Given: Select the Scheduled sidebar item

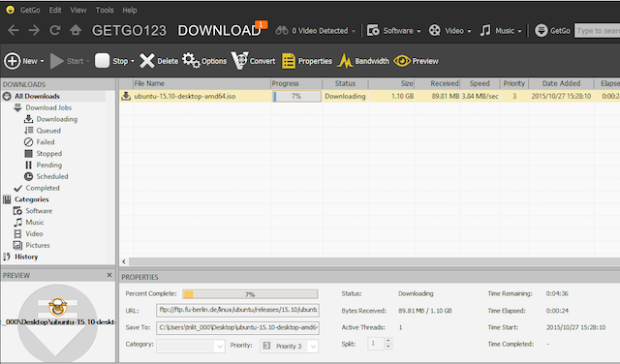Looking at the screenshot, I should coord(52,176).
